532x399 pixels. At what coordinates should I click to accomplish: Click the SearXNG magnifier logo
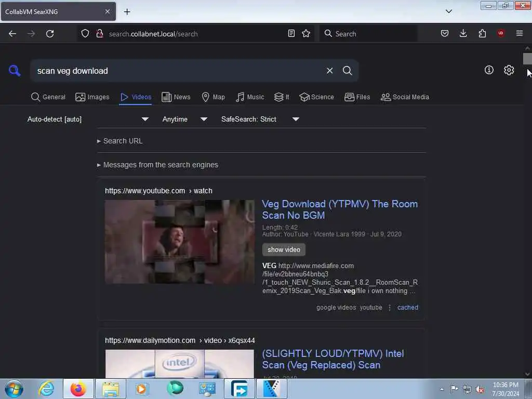coord(15,71)
